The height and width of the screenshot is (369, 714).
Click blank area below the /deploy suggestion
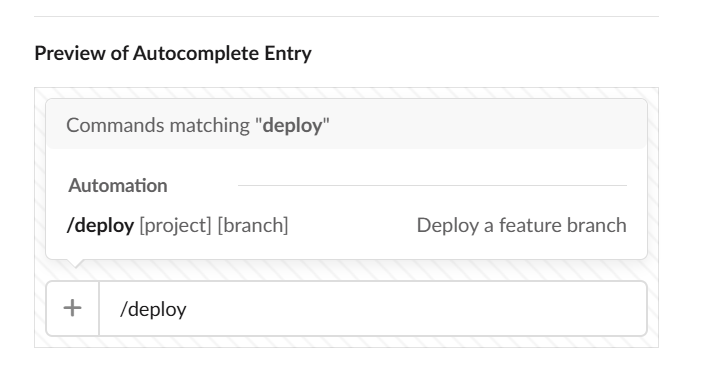[x=346, y=249]
